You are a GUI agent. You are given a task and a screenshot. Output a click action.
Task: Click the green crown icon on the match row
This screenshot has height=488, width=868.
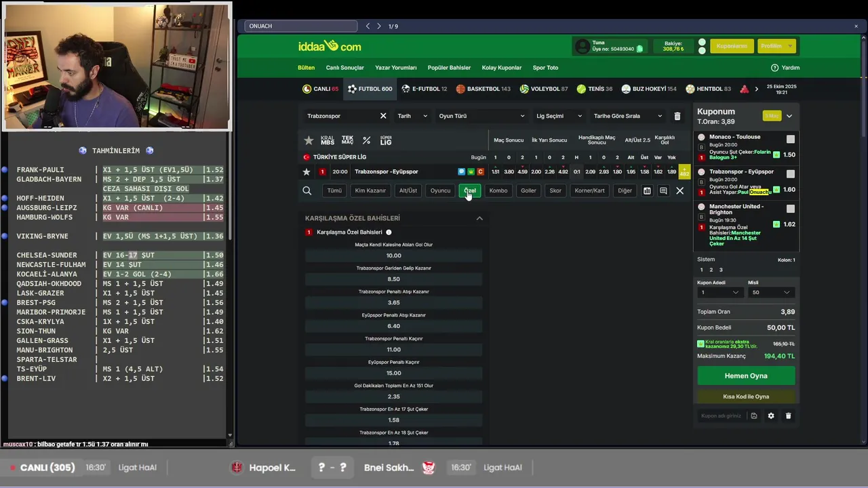471,172
